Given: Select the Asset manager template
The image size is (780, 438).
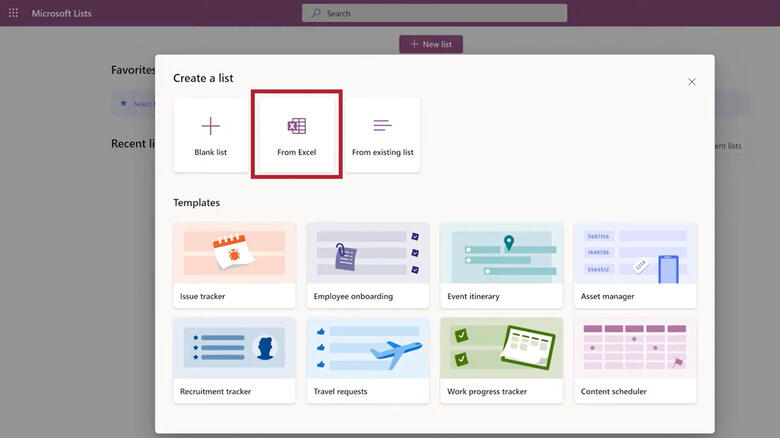Looking at the screenshot, I should click(635, 264).
